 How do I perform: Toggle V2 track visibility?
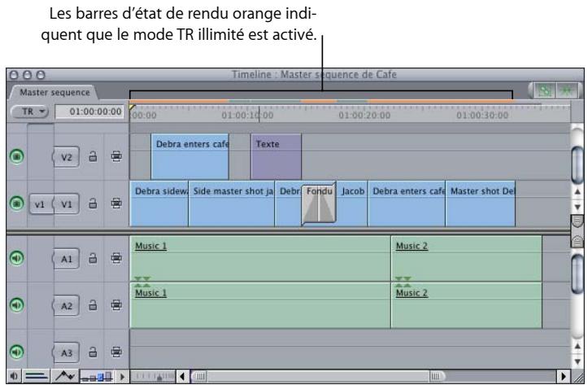[x=16, y=156]
